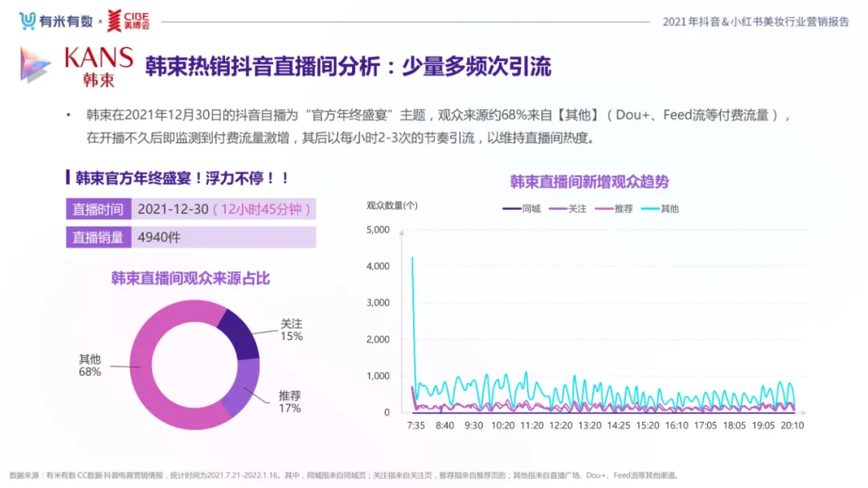This screenshot has width=868, height=488.
Task: Click the 1,000 y-axis value
Action: tap(378, 375)
